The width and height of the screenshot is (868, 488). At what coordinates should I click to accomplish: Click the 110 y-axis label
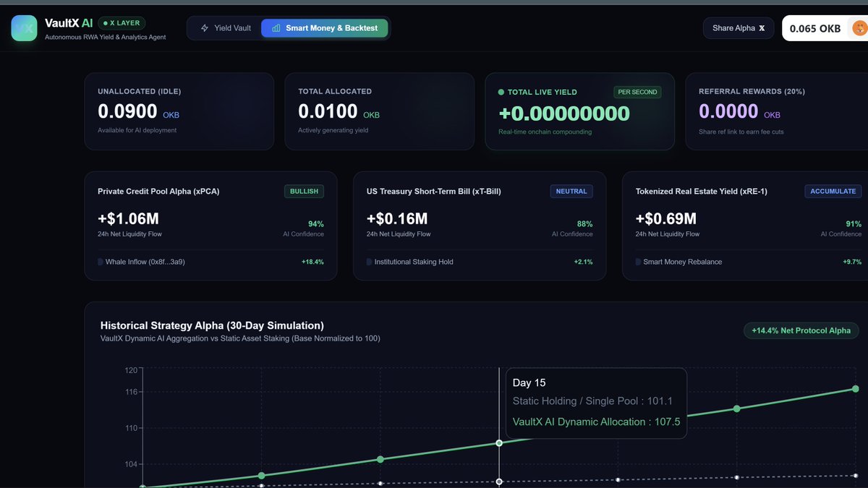point(131,428)
